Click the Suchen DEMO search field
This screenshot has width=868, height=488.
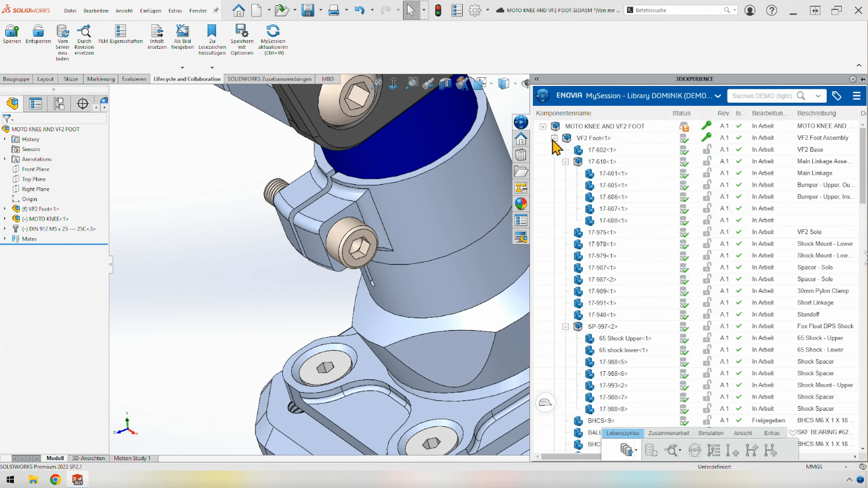tap(762, 96)
